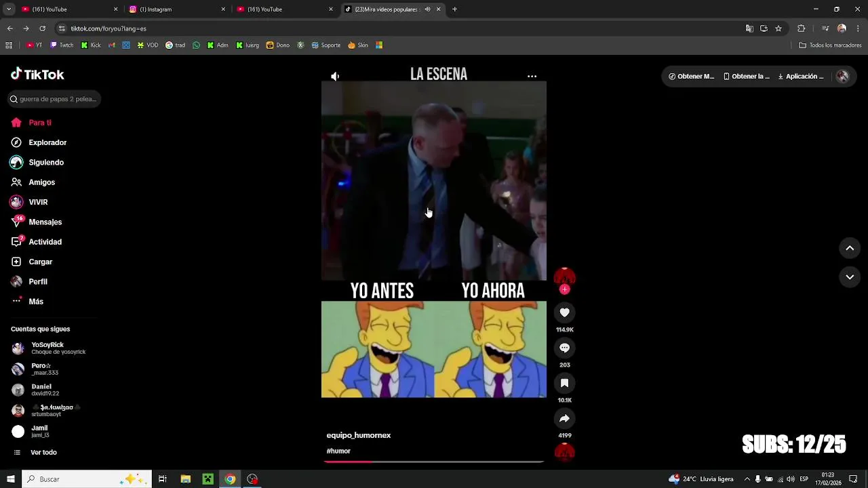The image size is (868, 488).
Task: Open the Windows Start menu
Action: pos(10,479)
